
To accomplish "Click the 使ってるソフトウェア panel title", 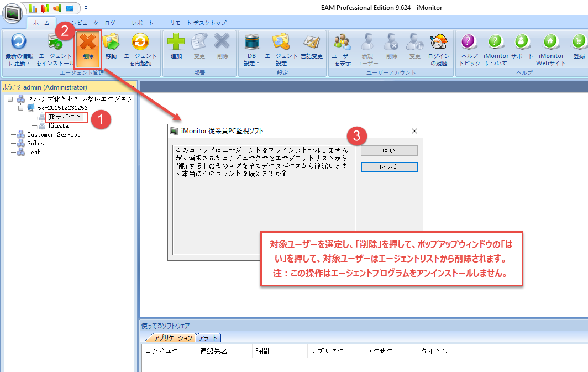I will pyautogui.click(x=165, y=326).
